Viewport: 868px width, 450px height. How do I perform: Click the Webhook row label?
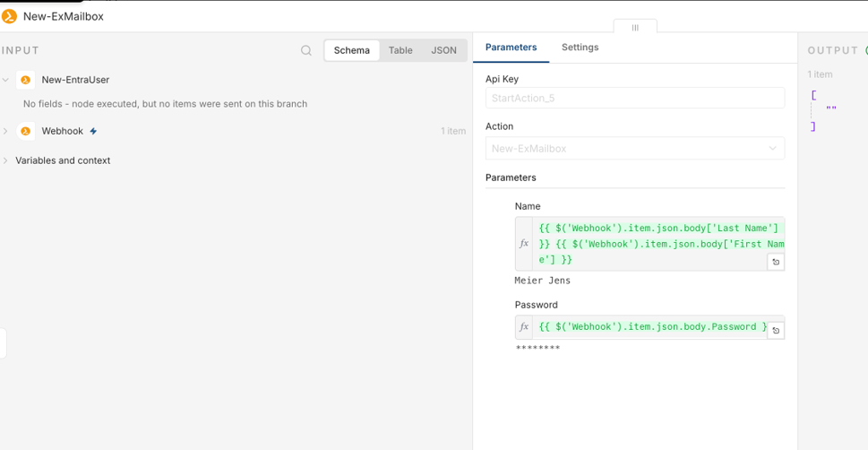click(62, 132)
